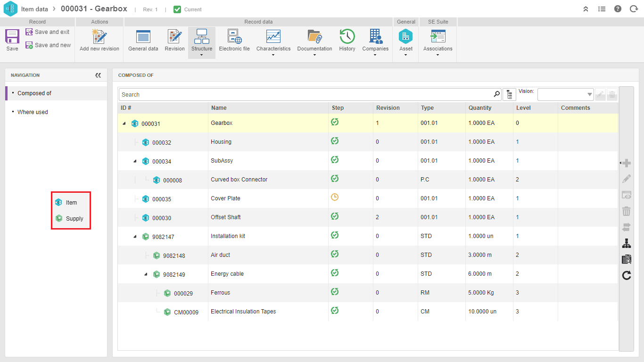Image resolution: width=644 pixels, height=362 pixels.
Task: Open the Vision combo box
Action: (x=566, y=94)
